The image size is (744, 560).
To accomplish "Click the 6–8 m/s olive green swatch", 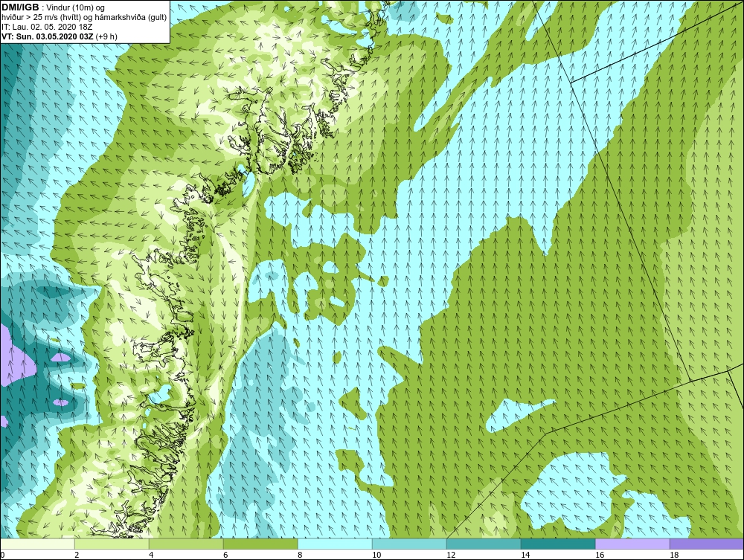I will coord(260,544).
